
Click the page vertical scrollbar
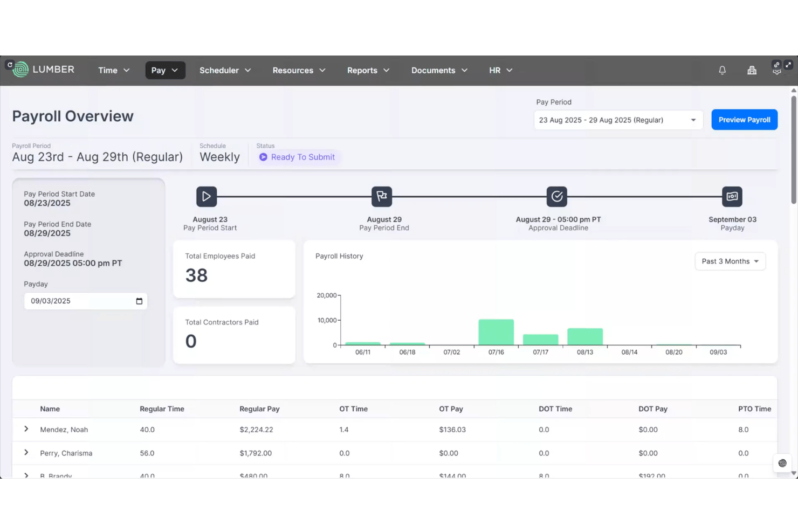(x=794, y=150)
